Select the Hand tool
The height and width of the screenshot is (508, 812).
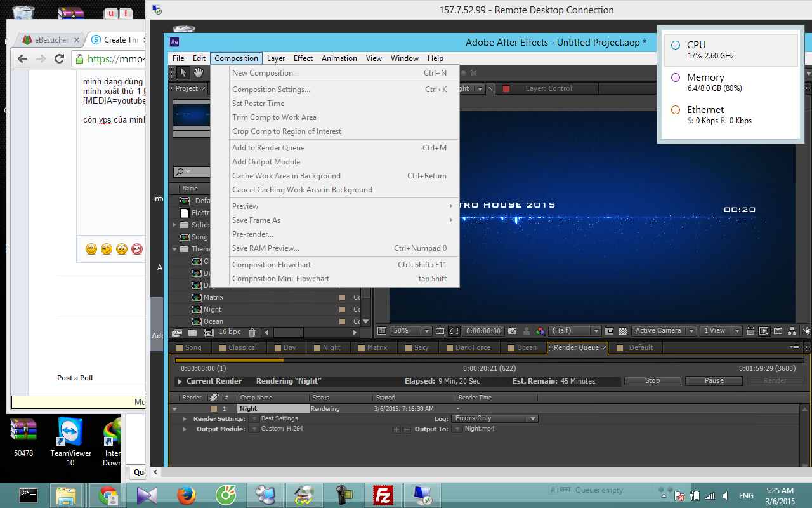click(x=199, y=72)
